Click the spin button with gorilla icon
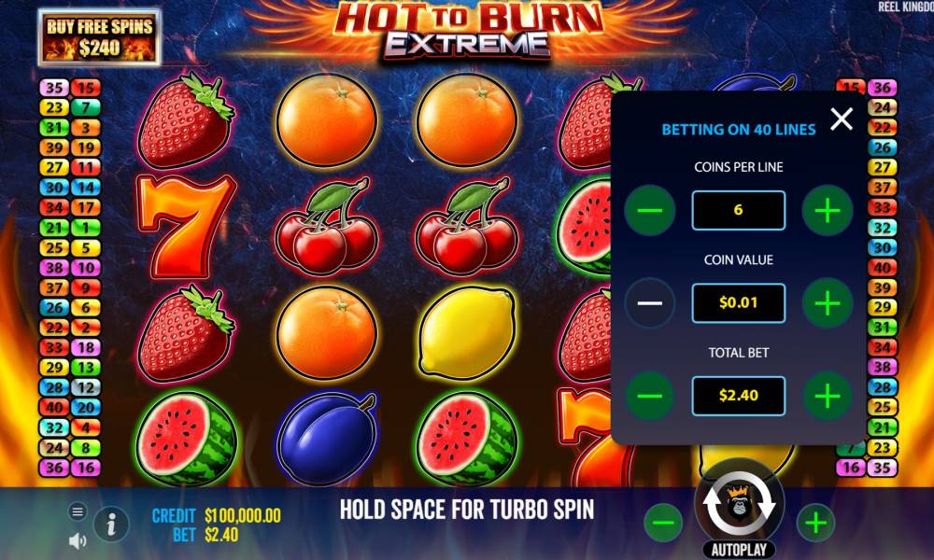This screenshot has width=934, height=560. [x=739, y=503]
